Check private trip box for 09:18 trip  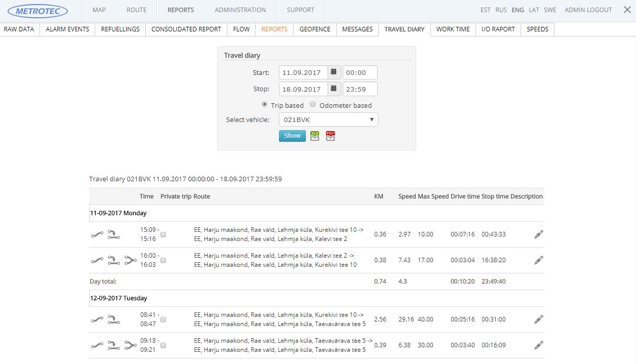tap(163, 346)
